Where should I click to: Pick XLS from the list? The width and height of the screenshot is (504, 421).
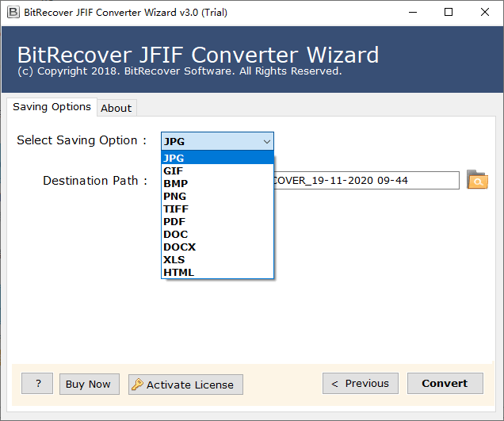pyautogui.click(x=174, y=259)
